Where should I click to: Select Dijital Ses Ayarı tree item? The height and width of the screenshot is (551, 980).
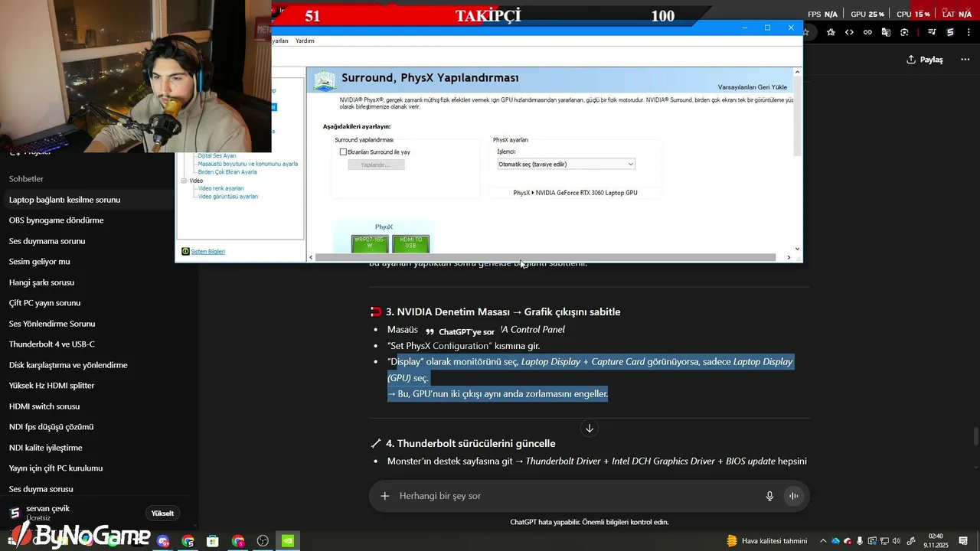[217, 155]
